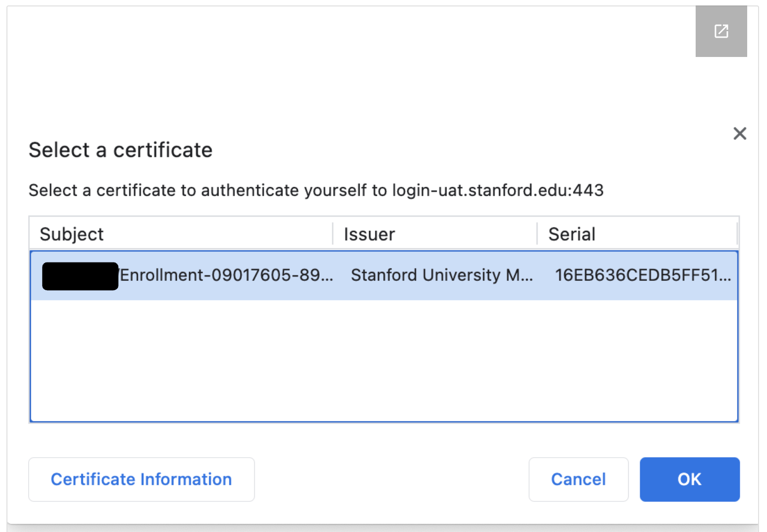767x532 pixels.
Task: Click the divider between Issuer and Serial
Action: coord(537,233)
